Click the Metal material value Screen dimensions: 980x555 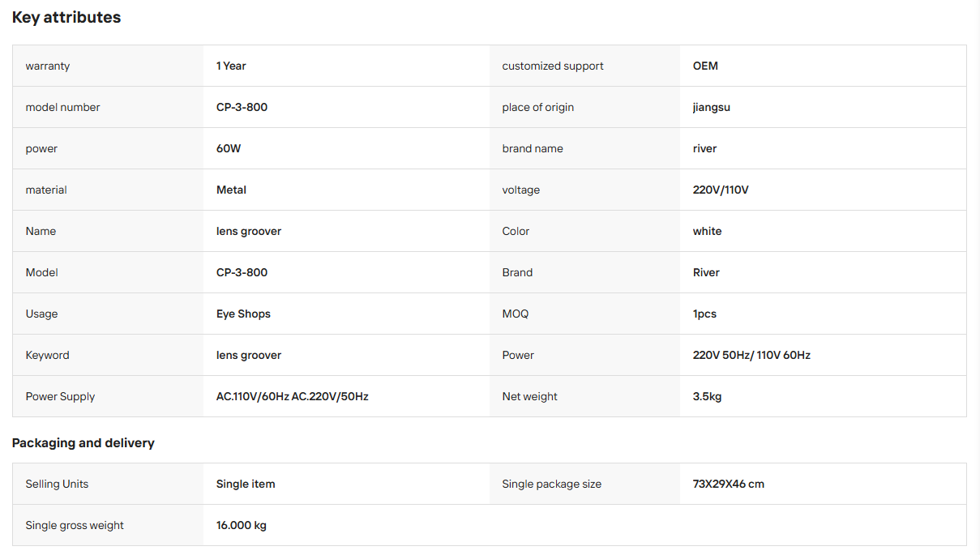[x=231, y=190]
